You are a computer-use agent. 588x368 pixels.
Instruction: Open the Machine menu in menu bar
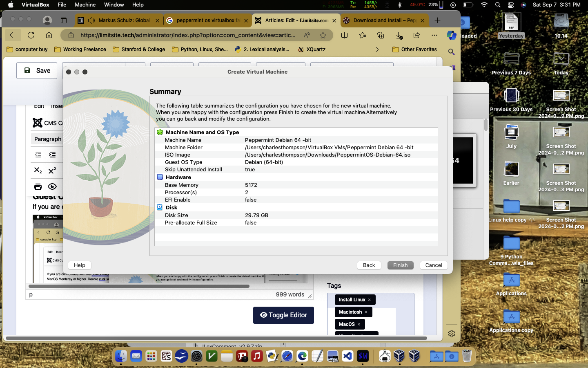pos(85,5)
